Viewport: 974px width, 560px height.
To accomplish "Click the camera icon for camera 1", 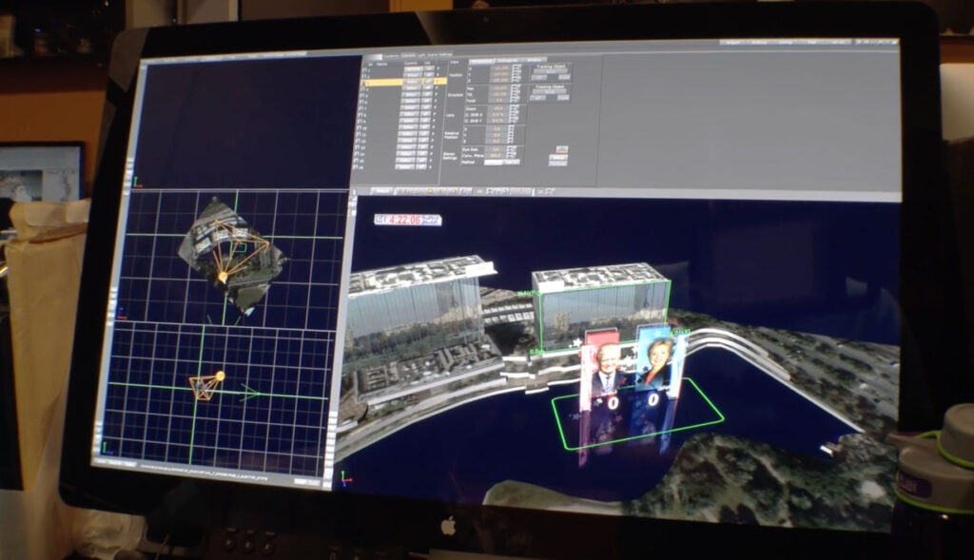I will (x=365, y=71).
